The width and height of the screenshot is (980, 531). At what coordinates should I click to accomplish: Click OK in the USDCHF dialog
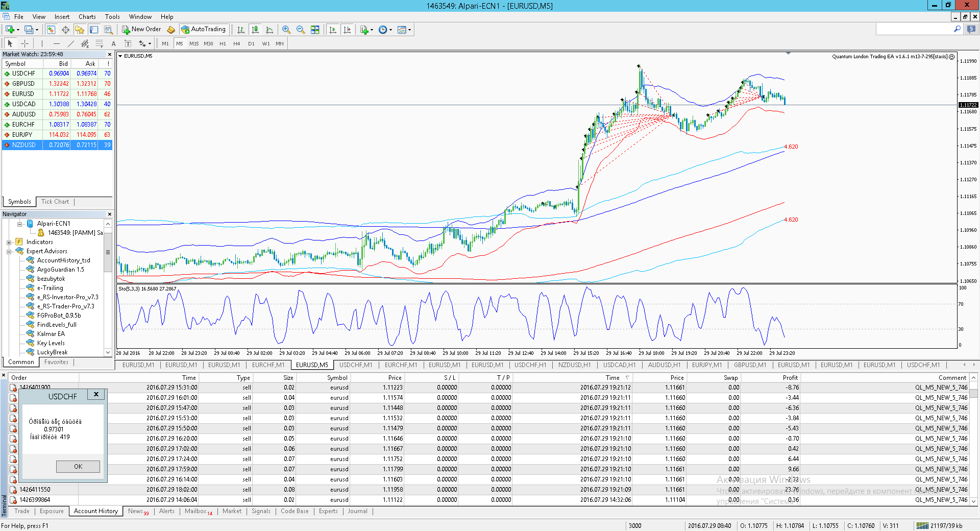coord(78,467)
